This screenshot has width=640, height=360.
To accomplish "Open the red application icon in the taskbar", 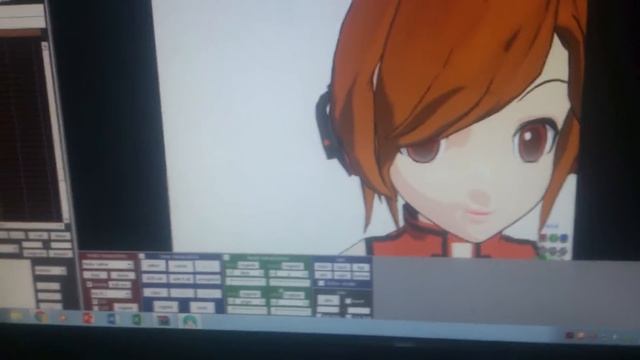I will point(88,318).
